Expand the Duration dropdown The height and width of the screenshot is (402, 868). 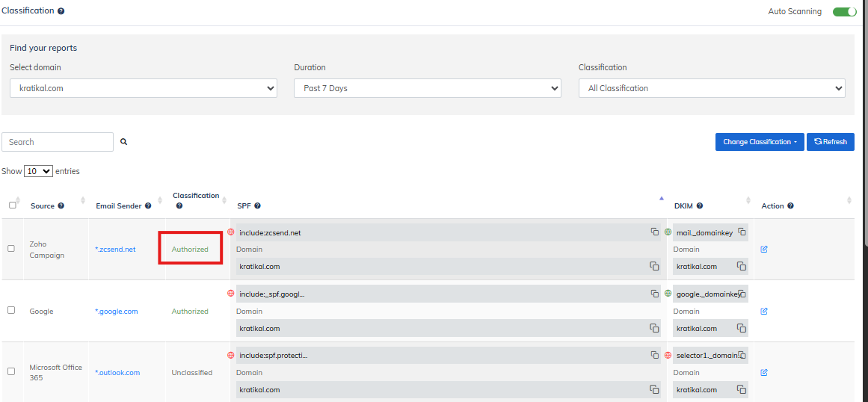coord(427,88)
